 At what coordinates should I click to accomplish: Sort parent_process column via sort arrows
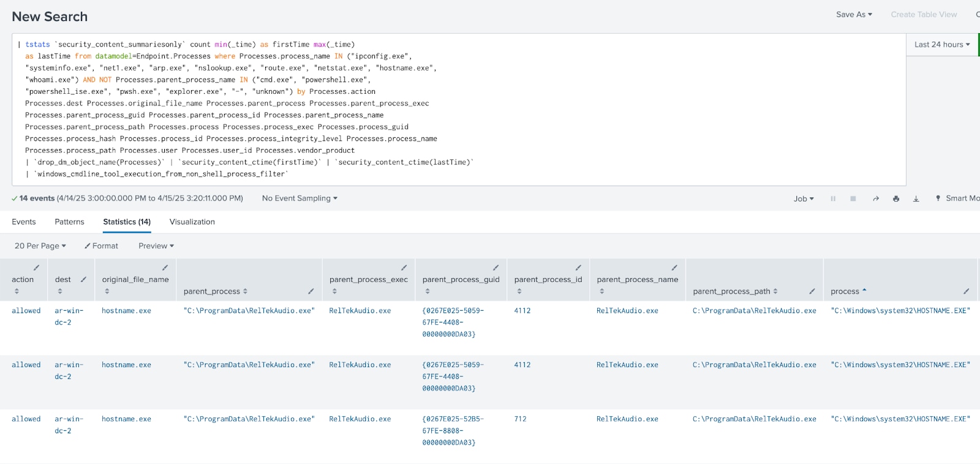tap(245, 291)
